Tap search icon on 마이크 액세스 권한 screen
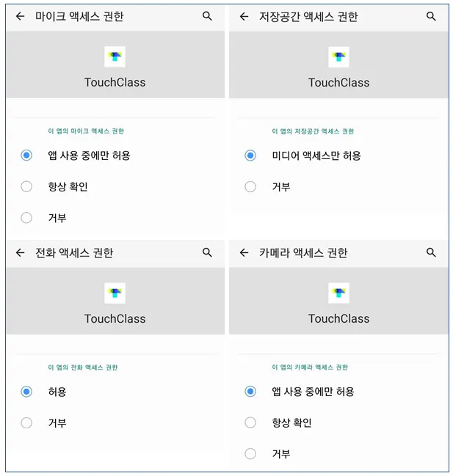 click(207, 16)
